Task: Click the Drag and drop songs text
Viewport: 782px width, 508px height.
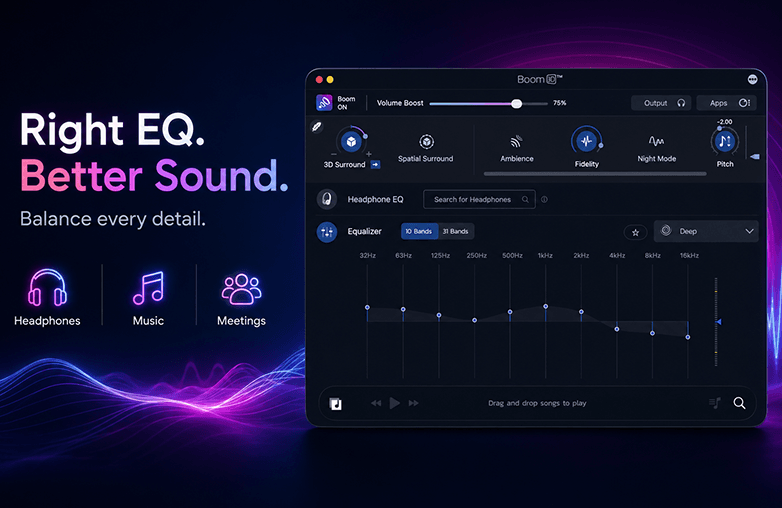Action: (x=537, y=403)
